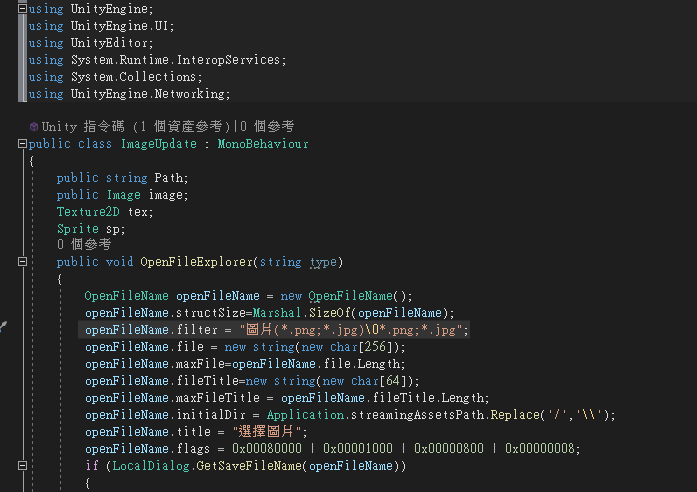Click the "public string Path;" field line

[x=123, y=178]
